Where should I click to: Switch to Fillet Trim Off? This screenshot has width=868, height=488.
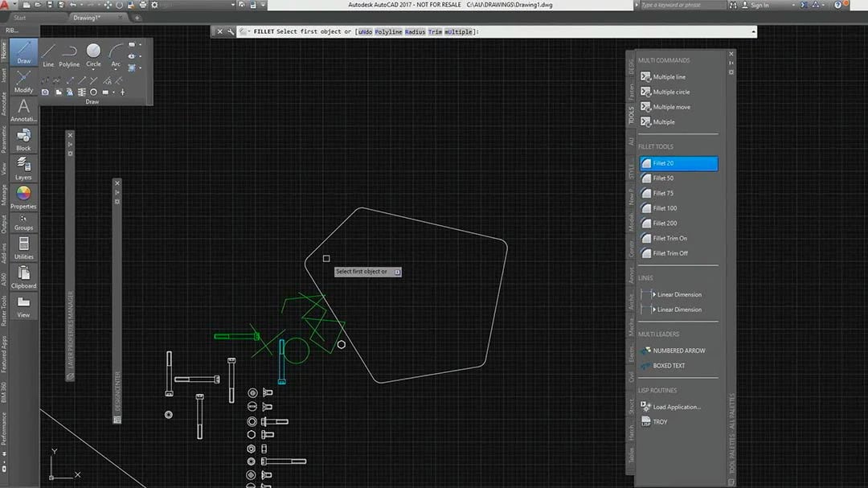670,253
